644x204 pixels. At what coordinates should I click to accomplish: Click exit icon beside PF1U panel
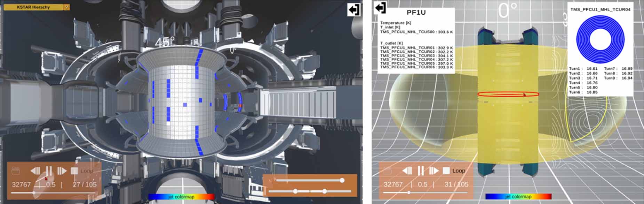[380, 8]
